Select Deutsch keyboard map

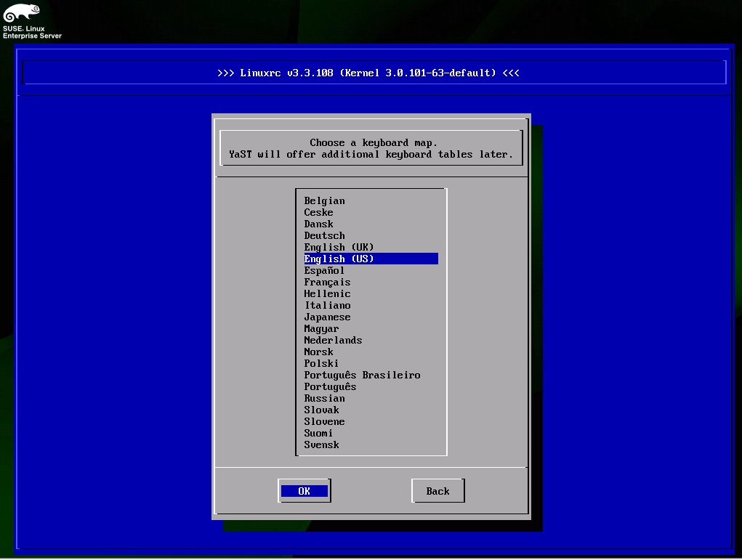324,236
